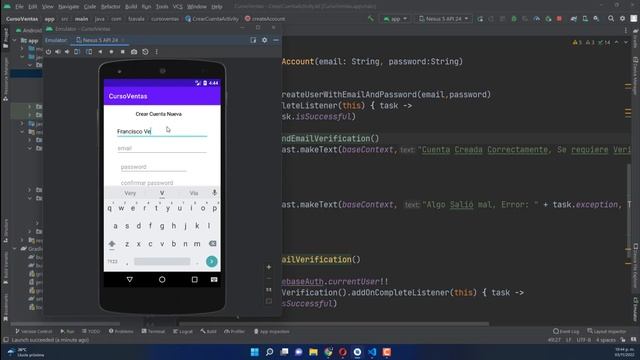Open the File menu
Image resolution: width=640 pixels, height=360 pixels.
(19, 7)
